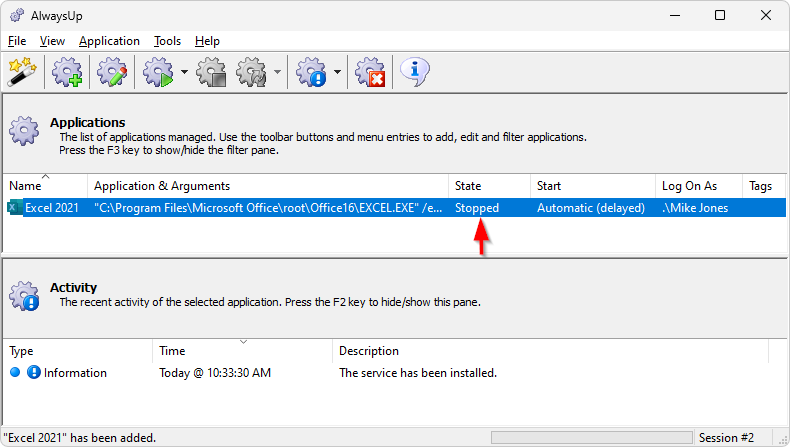The image size is (790, 447).
Task: Close the AlwaysUp window
Action: point(766,16)
